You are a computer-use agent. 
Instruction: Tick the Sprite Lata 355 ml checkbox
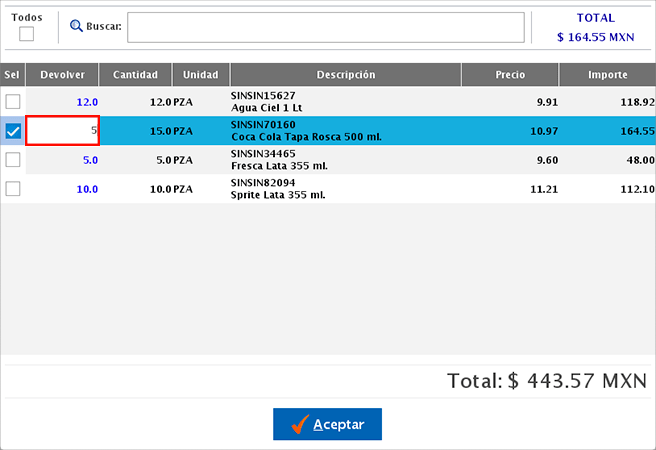[x=13, y=189]
